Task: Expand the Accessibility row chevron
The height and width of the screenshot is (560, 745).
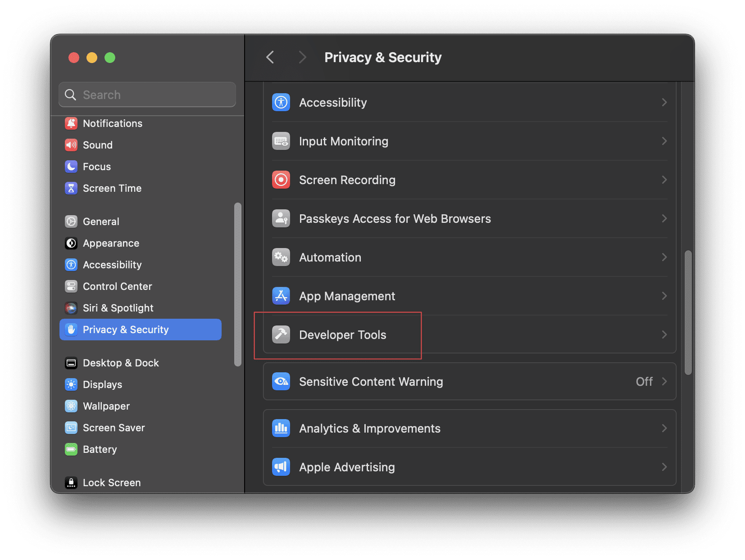Action: pos(664,103)
